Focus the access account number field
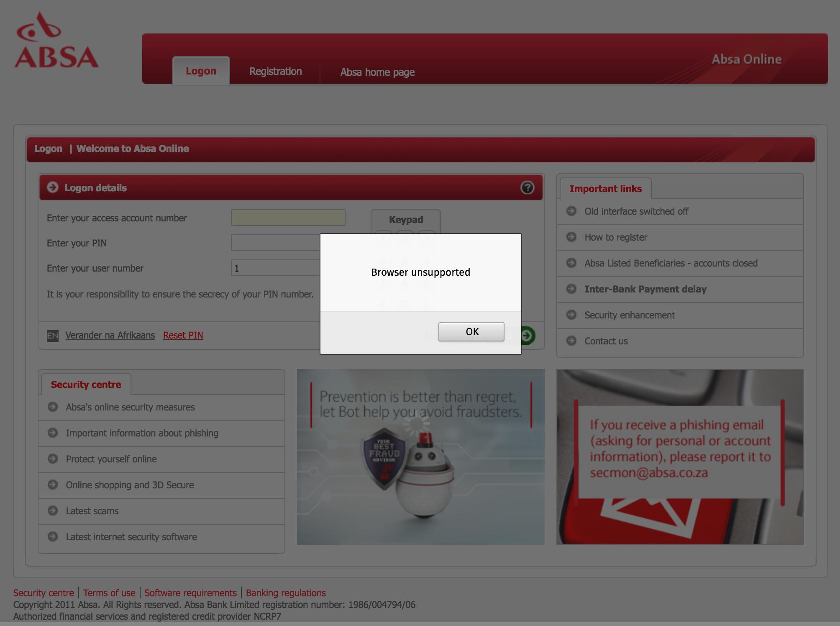This screenshot has height=626, width=840. [288, 218]
